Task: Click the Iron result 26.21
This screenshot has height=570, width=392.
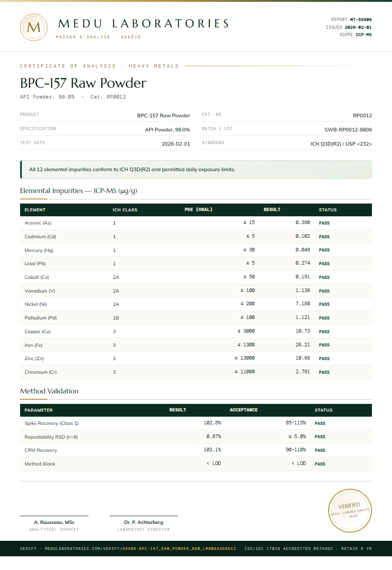Action: (303, 345)
